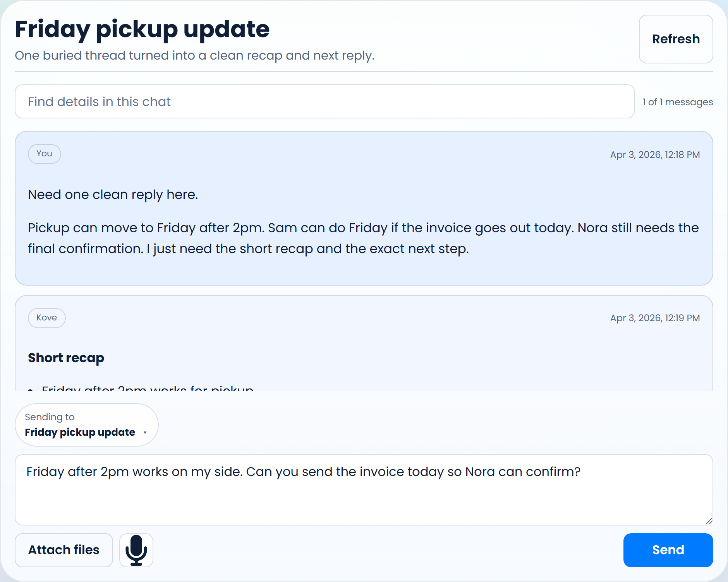The height and width of the screenshot is (582, 728).
Task: Open the Attach files dialog
Action: pyautogui.click(x=64, y=550)
